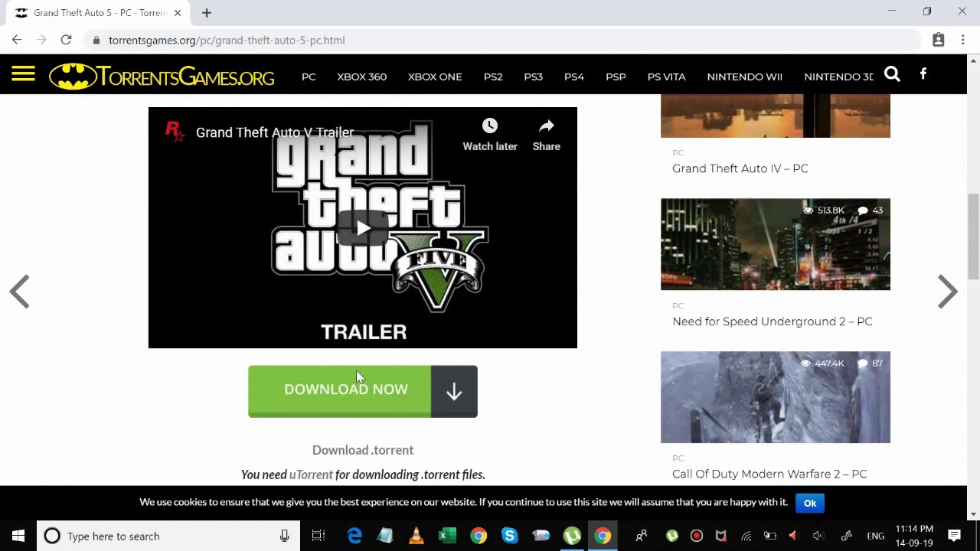This screenshot has height=551, width=980.
Task: Select PS VITA in navigation menu
Action: coord(666,77)
